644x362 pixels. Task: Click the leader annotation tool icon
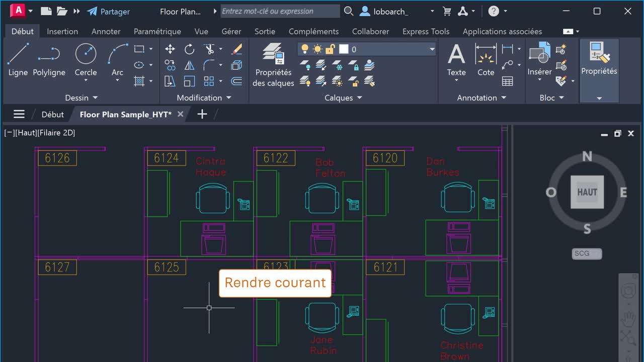pyautogui.click(x=508, y=65)
